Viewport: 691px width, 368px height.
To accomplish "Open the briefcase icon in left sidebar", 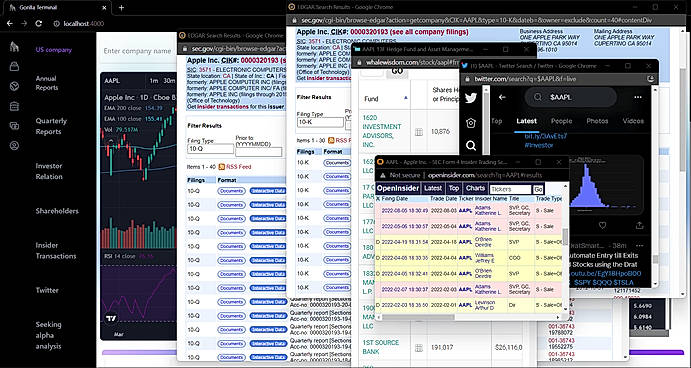I will point(14,106).
